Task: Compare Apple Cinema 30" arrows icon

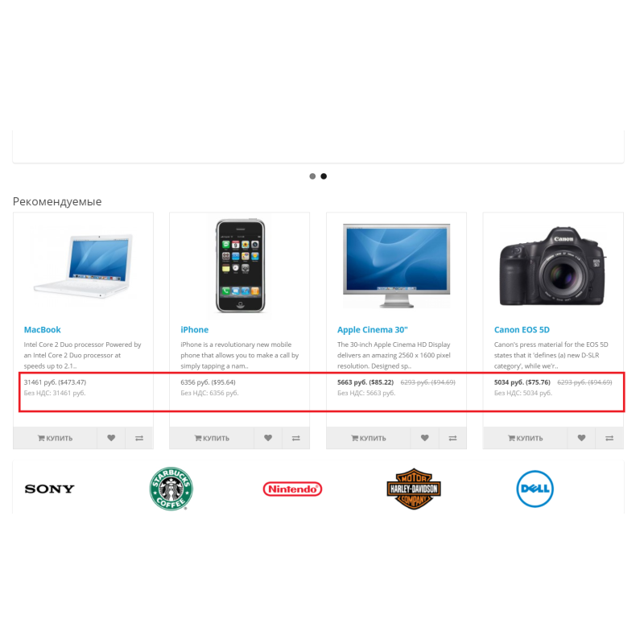Action: [452, 438]
